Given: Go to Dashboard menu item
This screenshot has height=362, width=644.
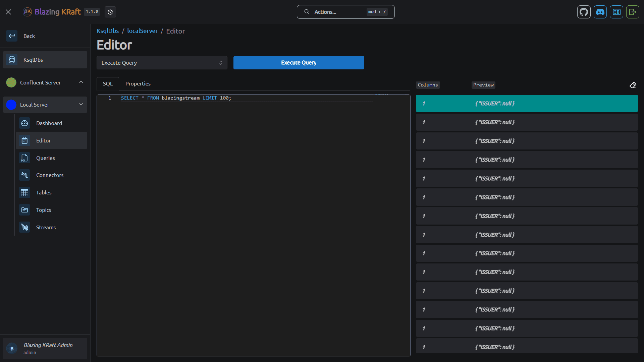Looking at the screenshot, I should click(51, 123).
